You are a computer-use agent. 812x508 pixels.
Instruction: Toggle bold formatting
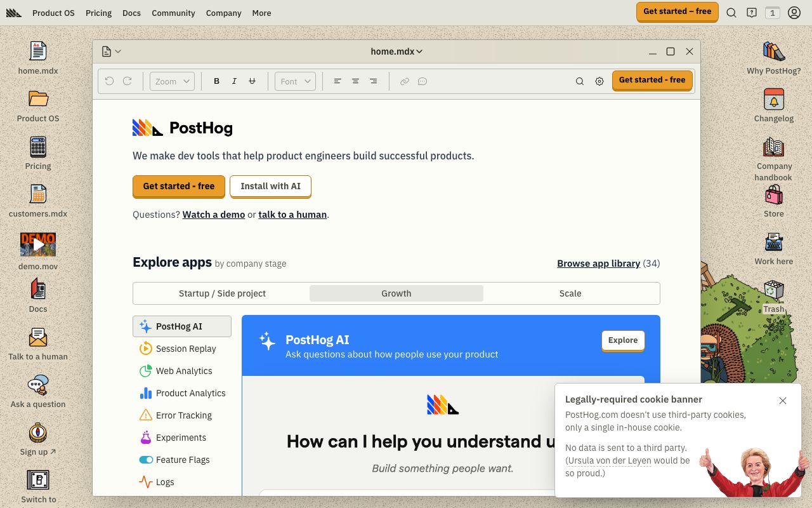coord(216,81)
